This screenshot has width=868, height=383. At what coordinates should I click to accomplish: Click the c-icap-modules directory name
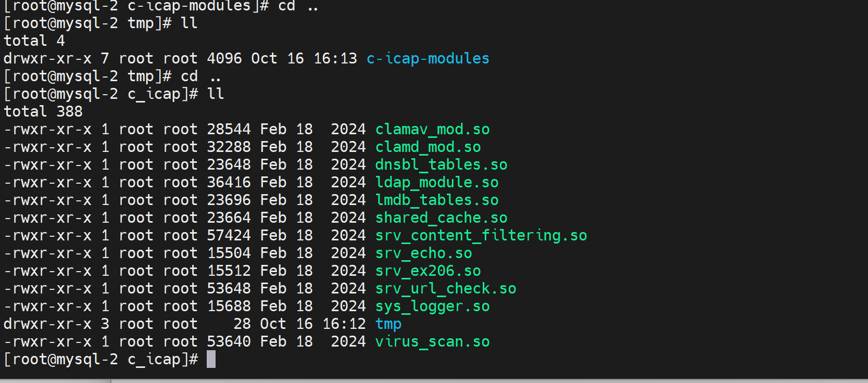(428, 59)
